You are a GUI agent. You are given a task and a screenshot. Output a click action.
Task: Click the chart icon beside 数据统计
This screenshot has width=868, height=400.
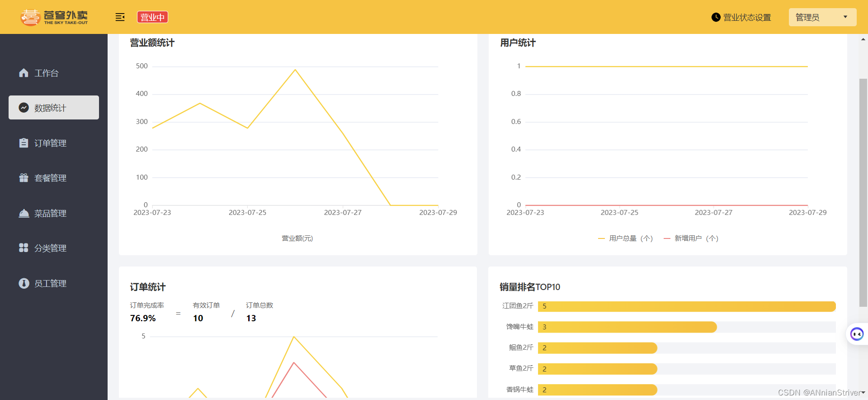(x=24, y=108)
